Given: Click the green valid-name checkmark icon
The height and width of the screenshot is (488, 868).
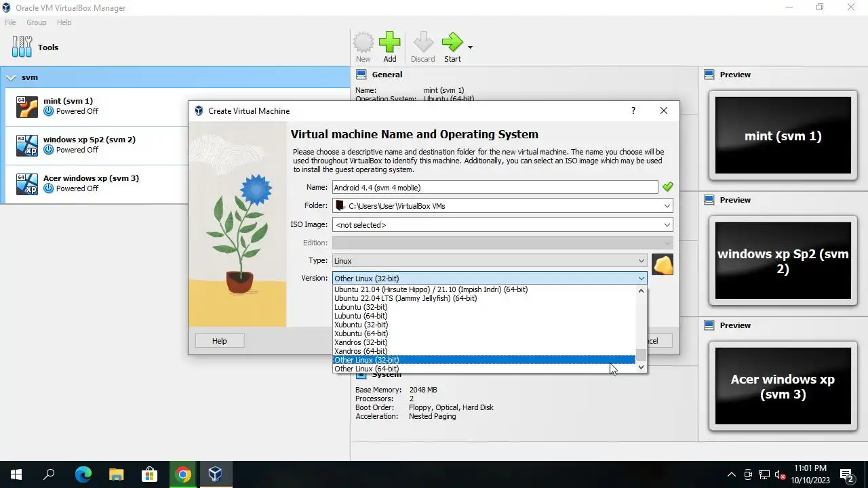Looking at the screenshot, I should pos(668,187).
